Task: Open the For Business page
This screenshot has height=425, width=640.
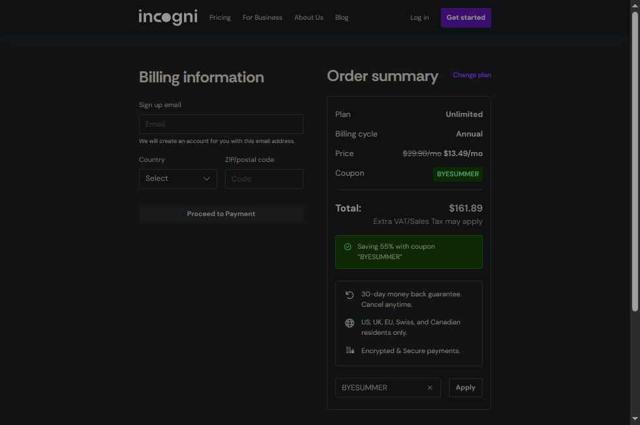Action: tap(262, 18)
